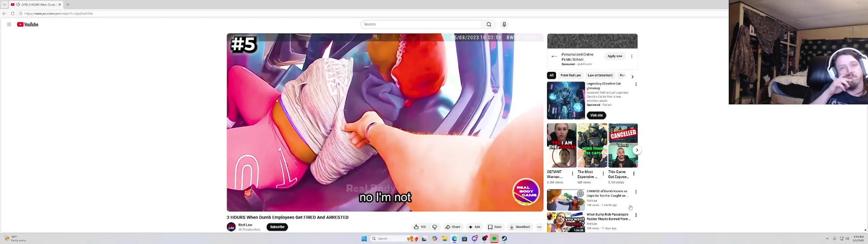This screenshot has height=244, width=868.
Task: Show hidden system tray icons
Action: click(827, 239)
